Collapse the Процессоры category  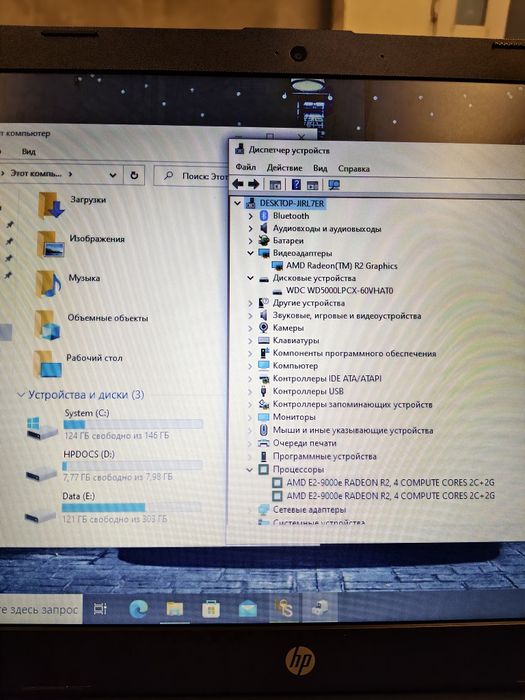click(250, 470)
